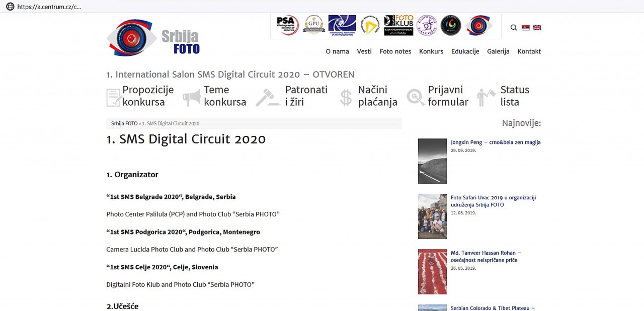This screenshot has height=311, width=644.
Task: Switch to English using the UK flag
Action: [x=537, y=28]
